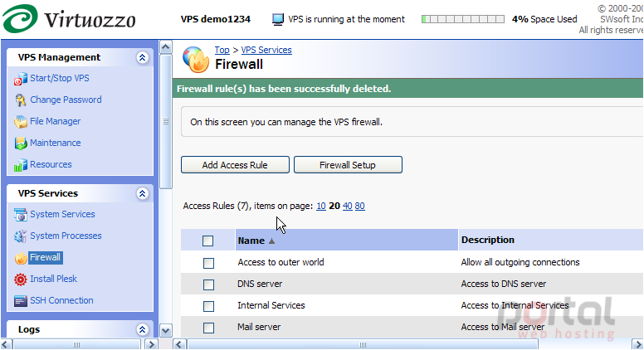Collapse the Logs section chevron
The image size is (644, 350).
(142, 329)
